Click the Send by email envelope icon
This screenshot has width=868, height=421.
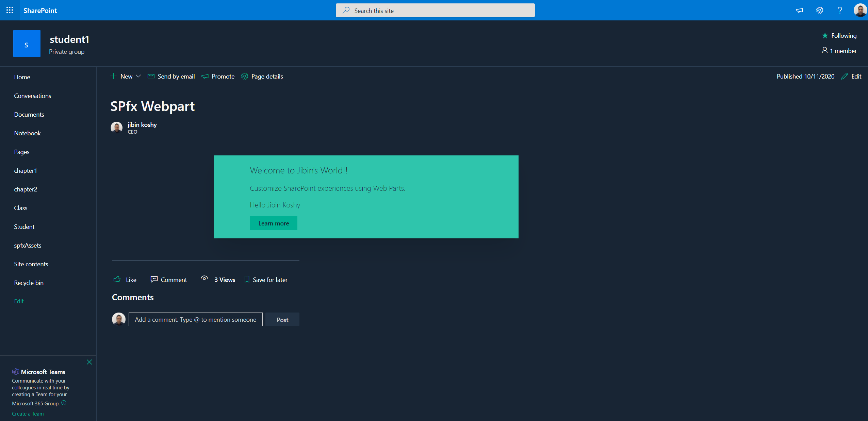pyautogui.click(x=151, y=76)
